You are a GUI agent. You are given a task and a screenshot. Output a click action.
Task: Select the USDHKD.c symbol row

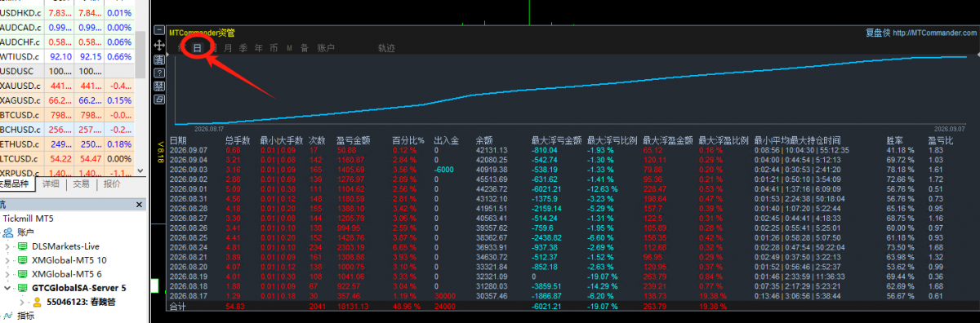pos(67,14)
